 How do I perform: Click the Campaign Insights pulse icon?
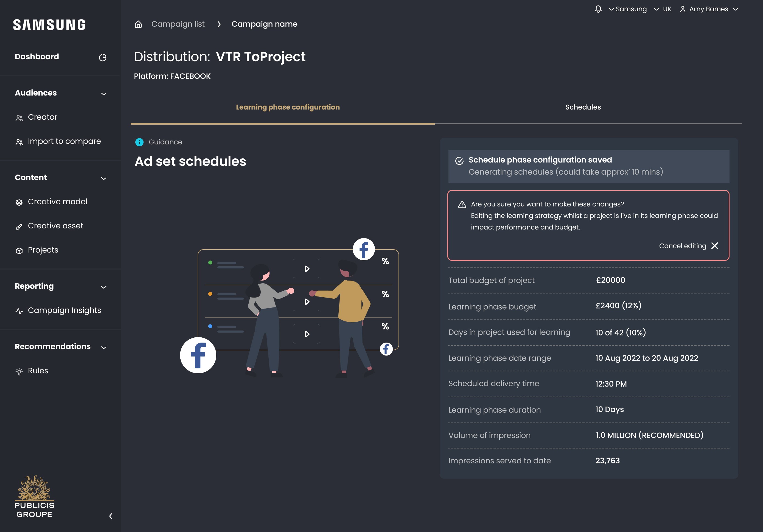click(x=19, y=311)
